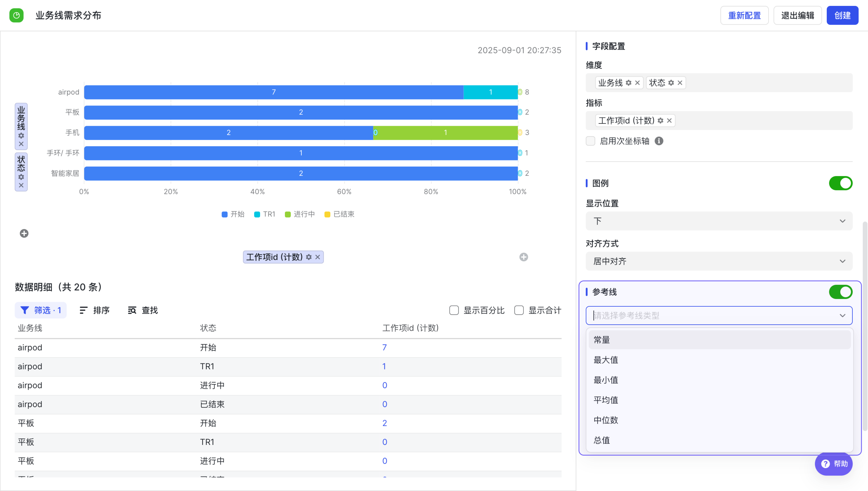Image resolution: width=868 pixels, height=491 pixels.
Task: Click the blue 创建 button
Action: pos(842,16)
